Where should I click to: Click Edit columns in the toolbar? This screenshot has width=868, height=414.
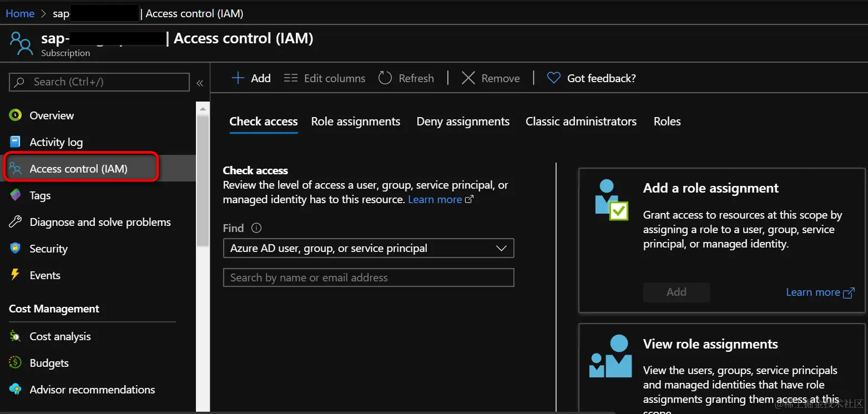[x=325, y=78]
